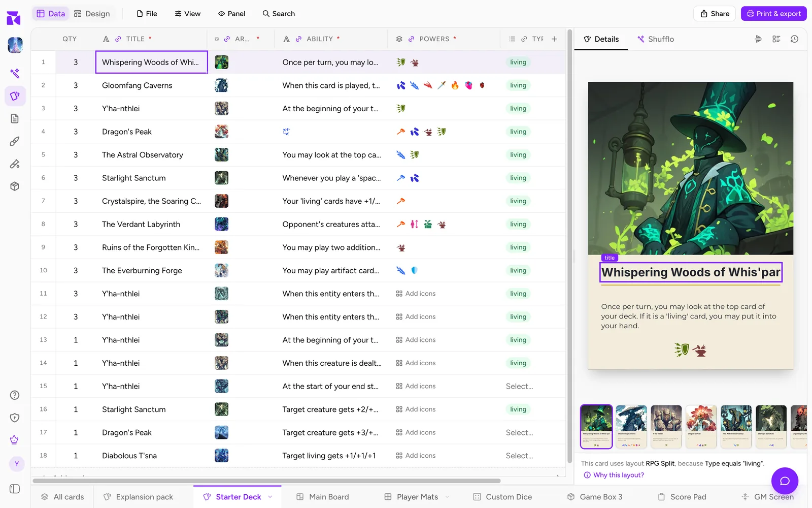Open the Score Pad sheet tab
The width and height of the screenshot is (812, 508).
[682, 497]
